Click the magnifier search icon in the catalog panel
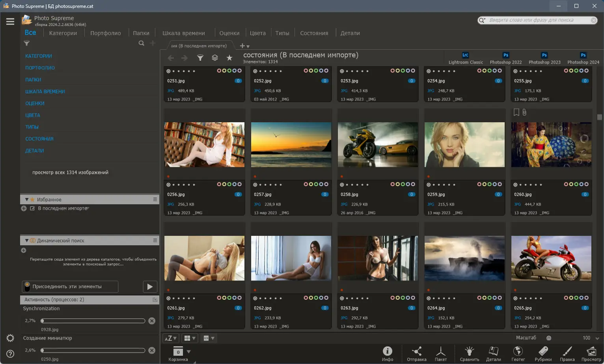The height and width of the screenshot is (364, 604). pos(141,43)
